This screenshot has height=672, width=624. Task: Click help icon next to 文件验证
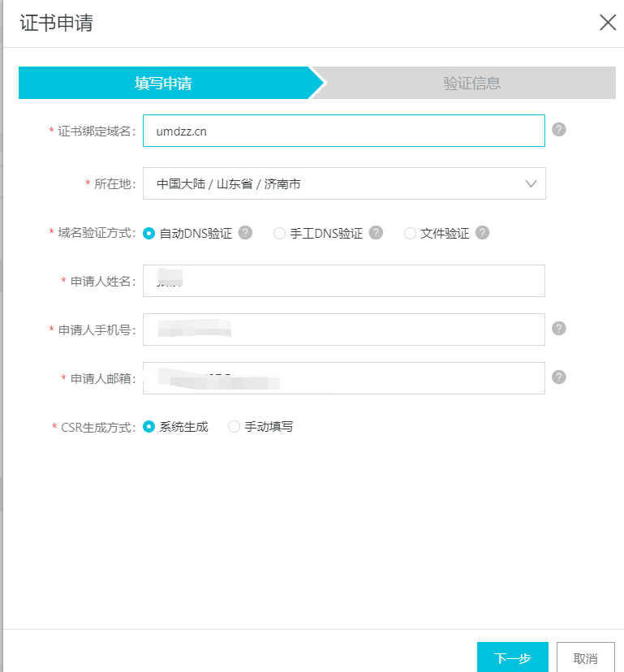coord(482,233)
